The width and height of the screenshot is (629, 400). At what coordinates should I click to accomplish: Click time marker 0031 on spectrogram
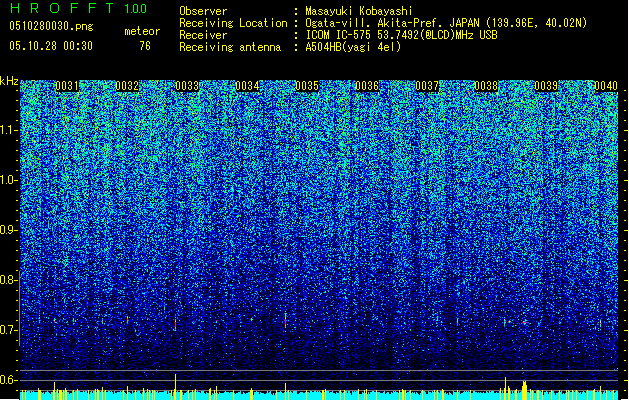click(x=67, y=86)
